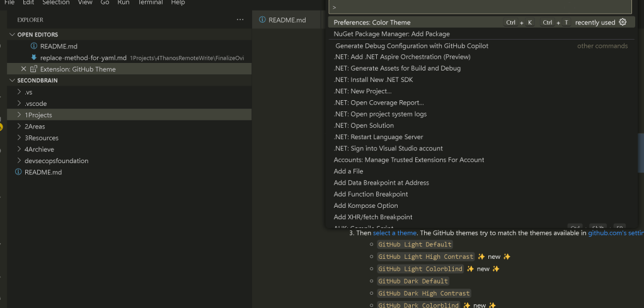This screenshot has width=644, height=308.
Task: Expand the 4Archieve folder
Action: [x=19, y=149]
